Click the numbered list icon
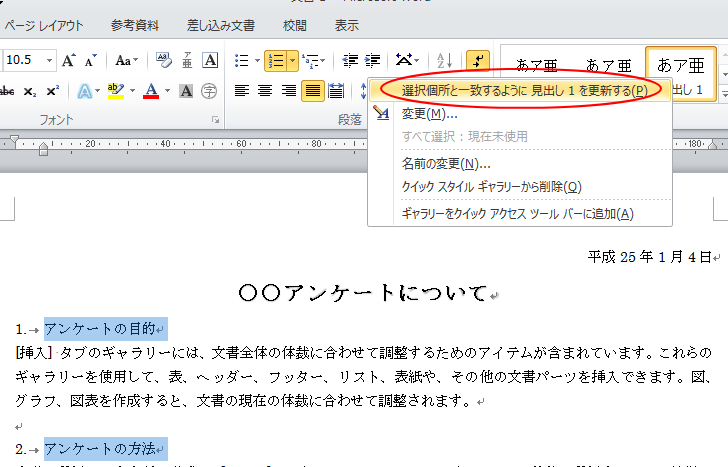The height and width of the screenshot is (467, 728). (x=276, y=61)
